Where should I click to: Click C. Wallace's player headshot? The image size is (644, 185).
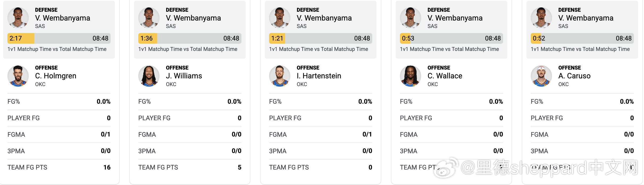[411, 76]
